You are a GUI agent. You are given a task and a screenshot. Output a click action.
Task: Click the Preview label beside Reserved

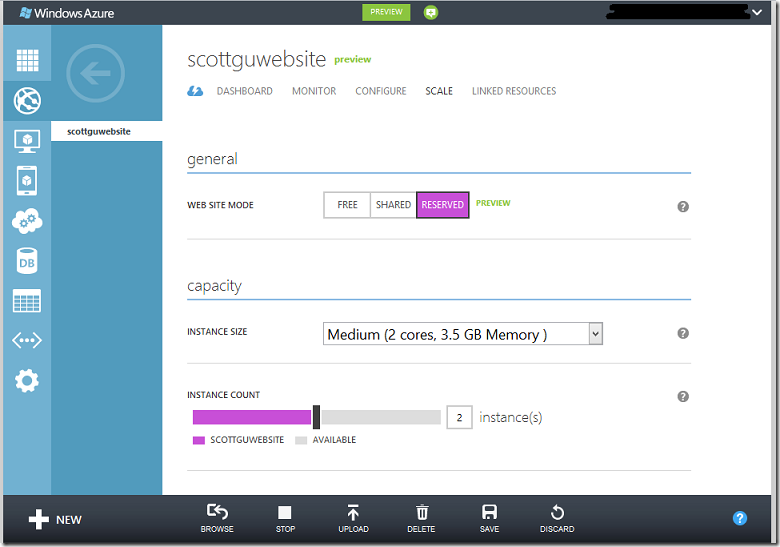click(493, 203)
